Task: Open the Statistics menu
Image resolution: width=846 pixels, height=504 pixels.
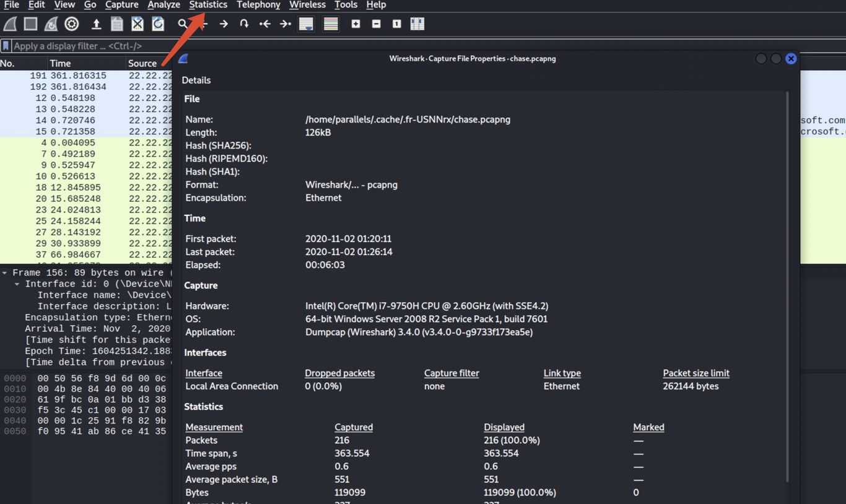Action: click(x=208, y=5)
